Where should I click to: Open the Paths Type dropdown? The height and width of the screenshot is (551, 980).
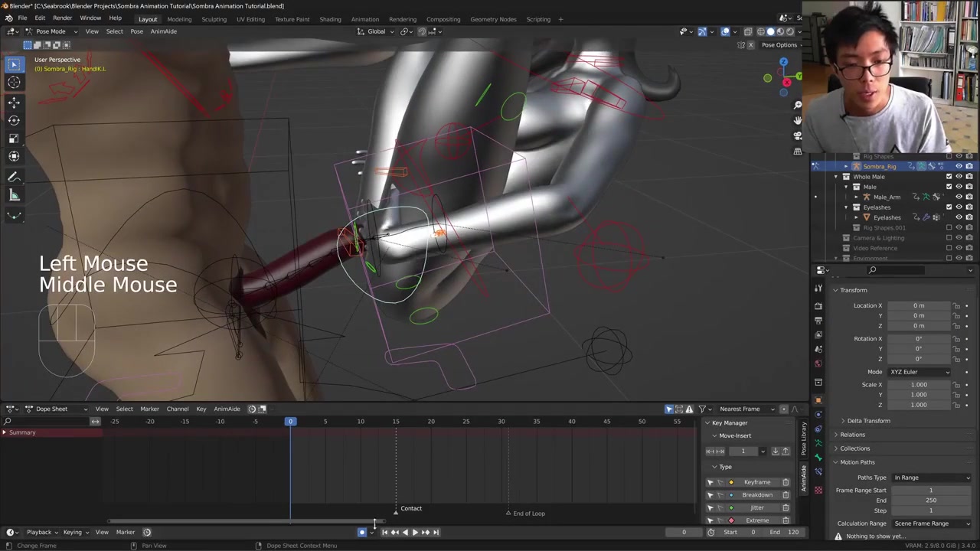tap(931, 478)
